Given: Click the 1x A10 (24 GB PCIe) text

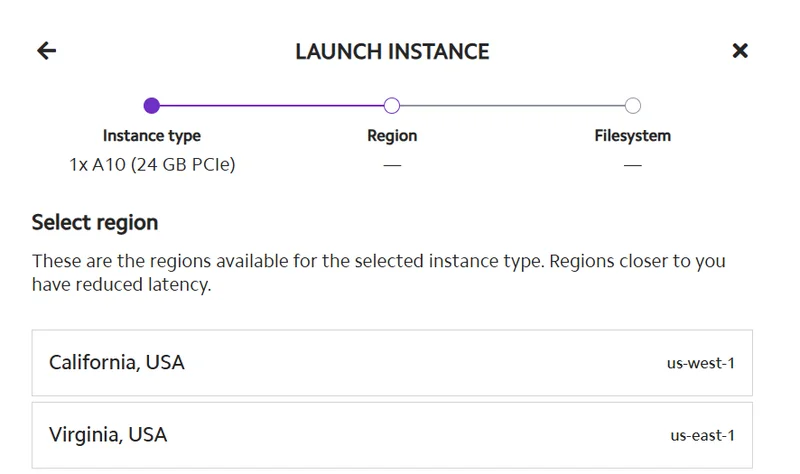Looking at the screenshot, I should pyautogui.click(x=152, y=164).
